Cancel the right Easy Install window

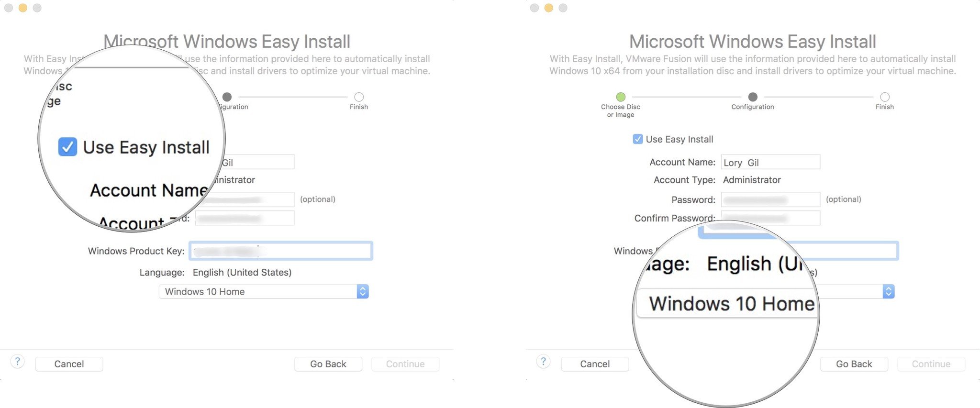[x=595, y=364]
